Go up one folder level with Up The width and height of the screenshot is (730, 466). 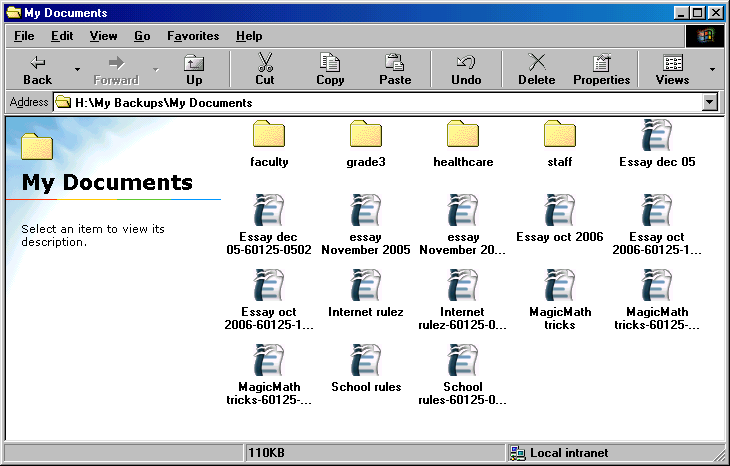(x=194, y=69)
